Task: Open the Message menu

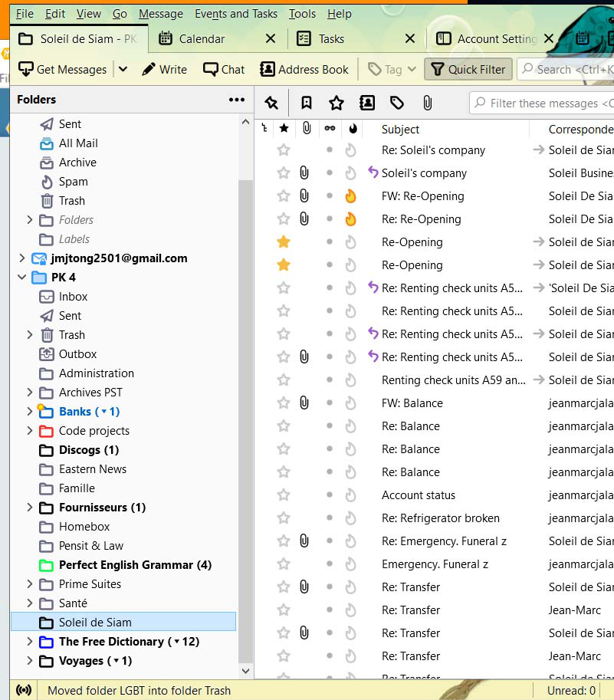Action: point(160,14)
